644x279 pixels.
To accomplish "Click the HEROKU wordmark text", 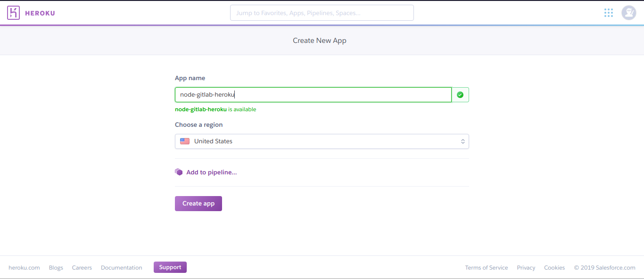I will tap(40, 13).
